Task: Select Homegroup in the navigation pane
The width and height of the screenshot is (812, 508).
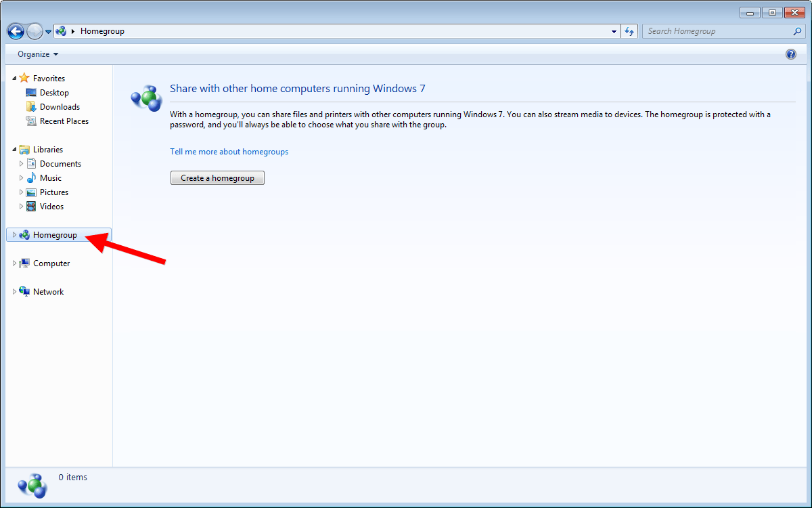Action: click(54, 234)
